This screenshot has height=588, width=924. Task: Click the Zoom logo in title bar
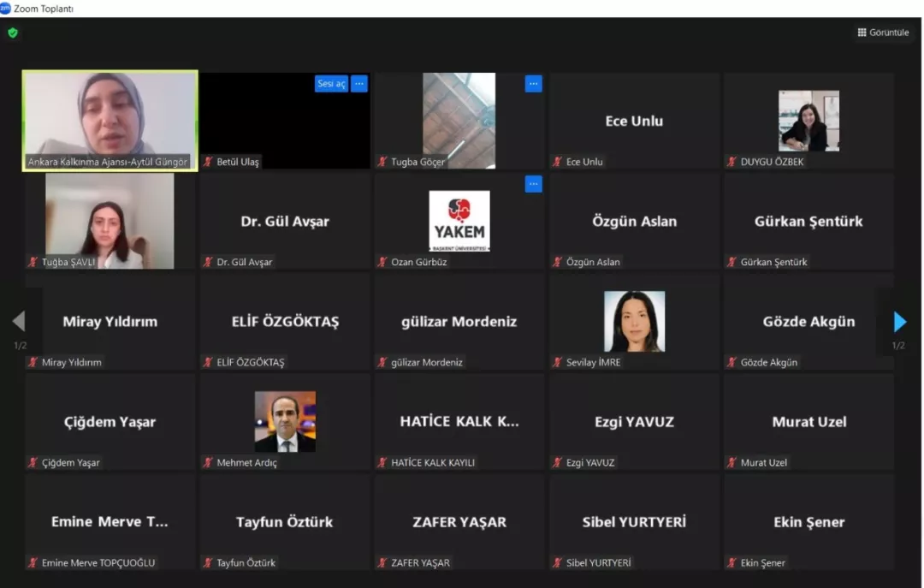point(6,9)
